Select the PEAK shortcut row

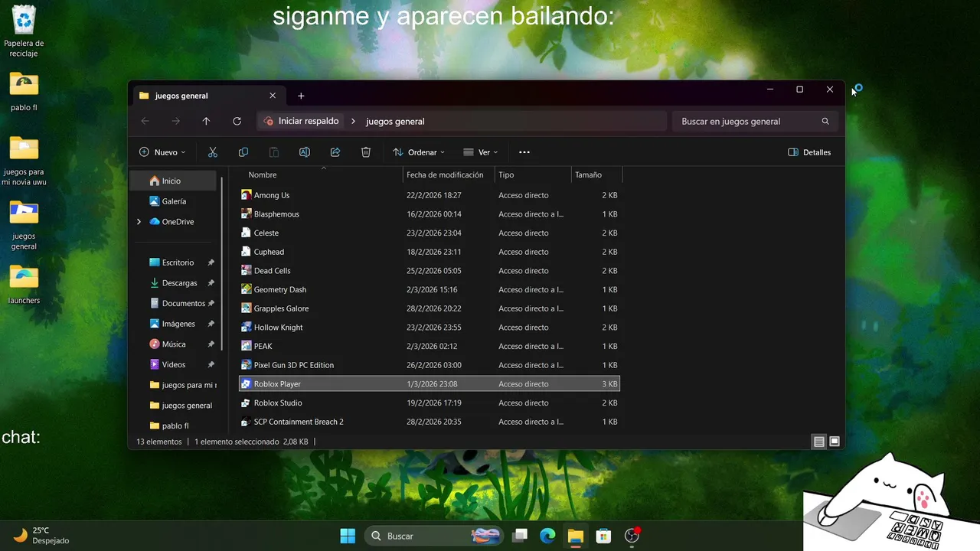coord(430,346)
